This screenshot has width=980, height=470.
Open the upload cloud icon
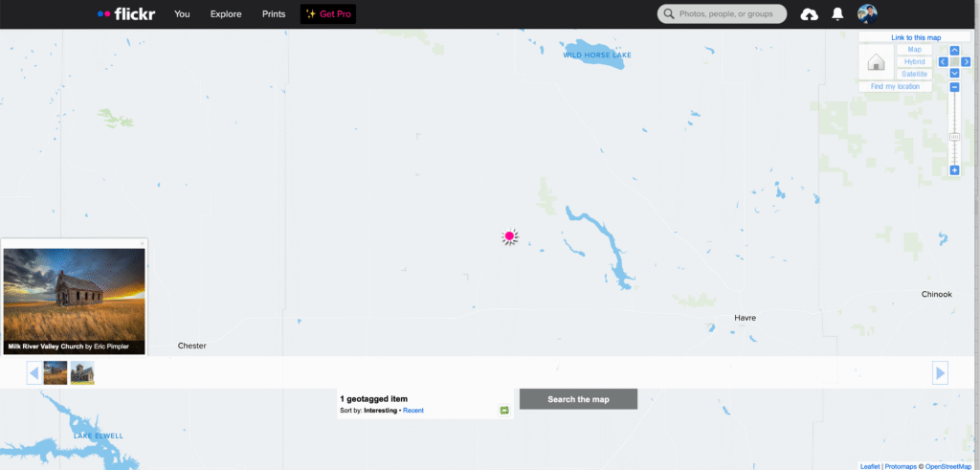point(809,14)
